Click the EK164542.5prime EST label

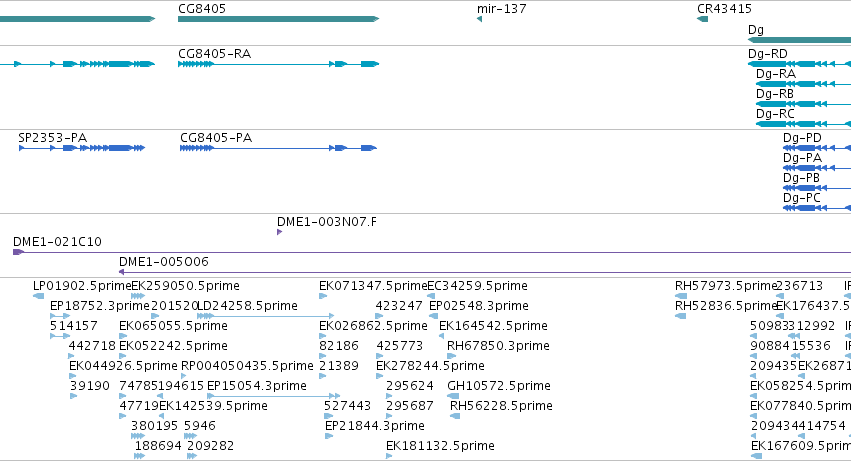click(x=493, y=326)
